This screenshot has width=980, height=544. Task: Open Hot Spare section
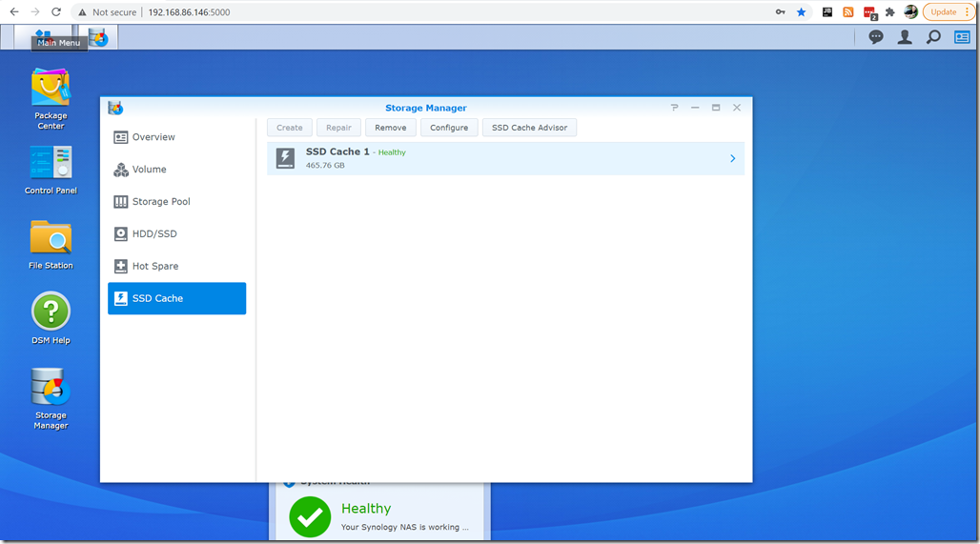177,266
